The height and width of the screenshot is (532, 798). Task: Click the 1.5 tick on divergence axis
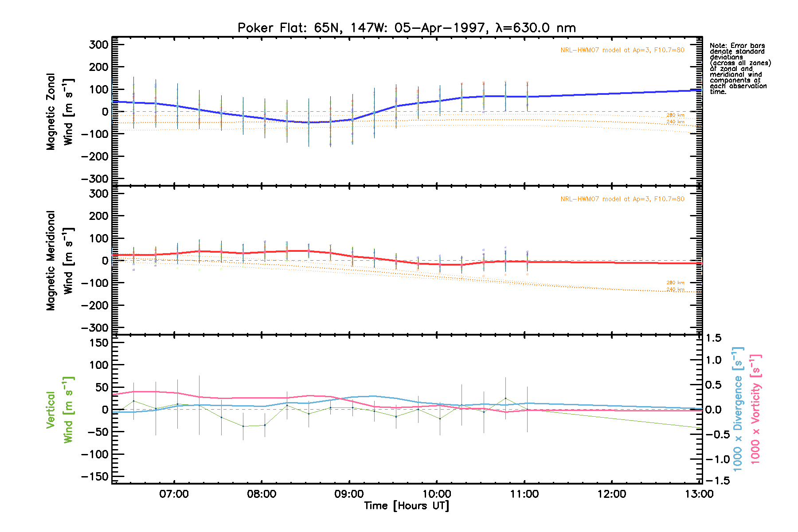pos(713,338)
